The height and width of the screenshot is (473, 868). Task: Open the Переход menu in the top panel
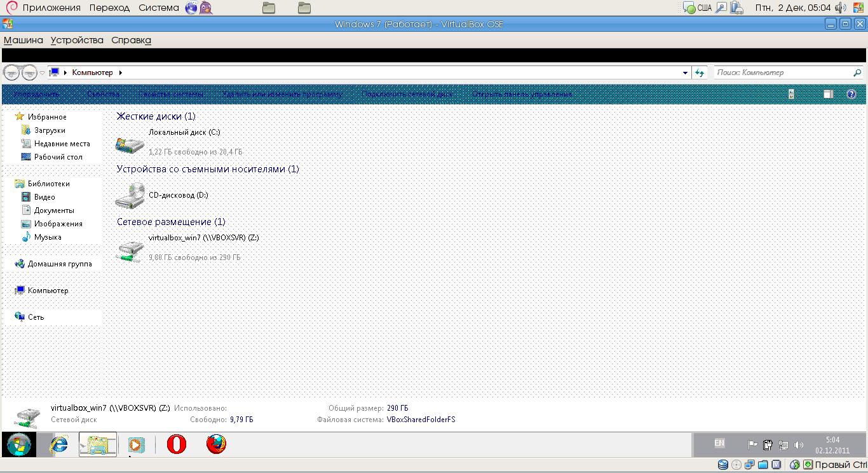click(x=109, y=8)
